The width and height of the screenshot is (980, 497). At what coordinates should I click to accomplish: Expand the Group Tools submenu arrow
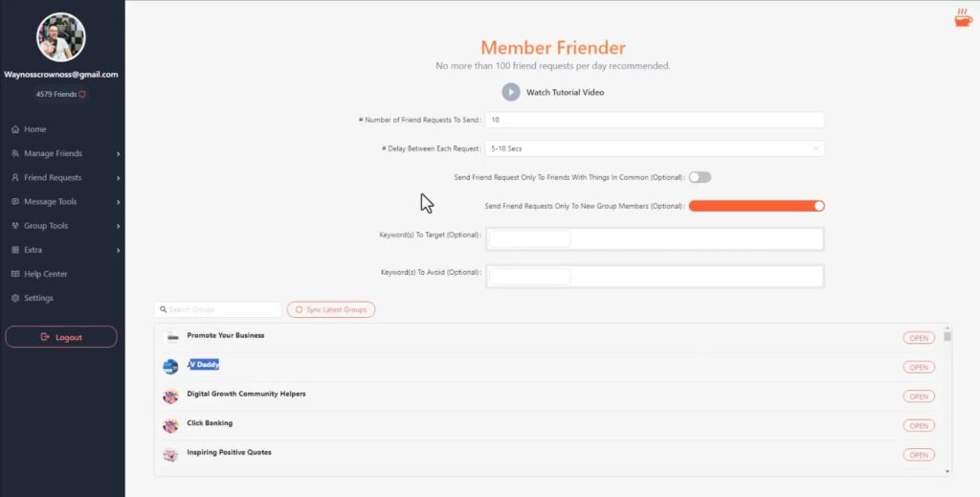point(118,226)
